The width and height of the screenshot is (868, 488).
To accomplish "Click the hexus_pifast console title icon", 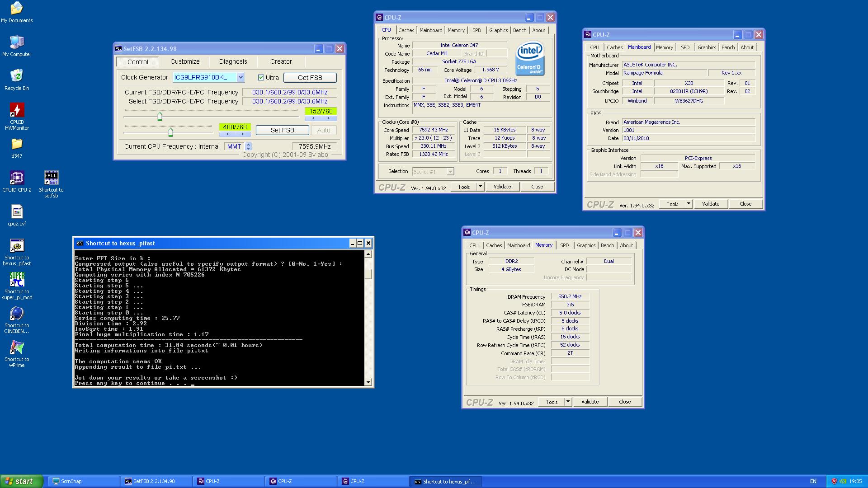I will 80,243.
